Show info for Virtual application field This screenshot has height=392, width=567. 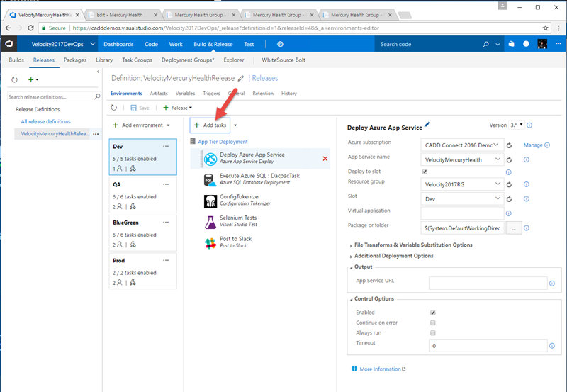(509, 213)
